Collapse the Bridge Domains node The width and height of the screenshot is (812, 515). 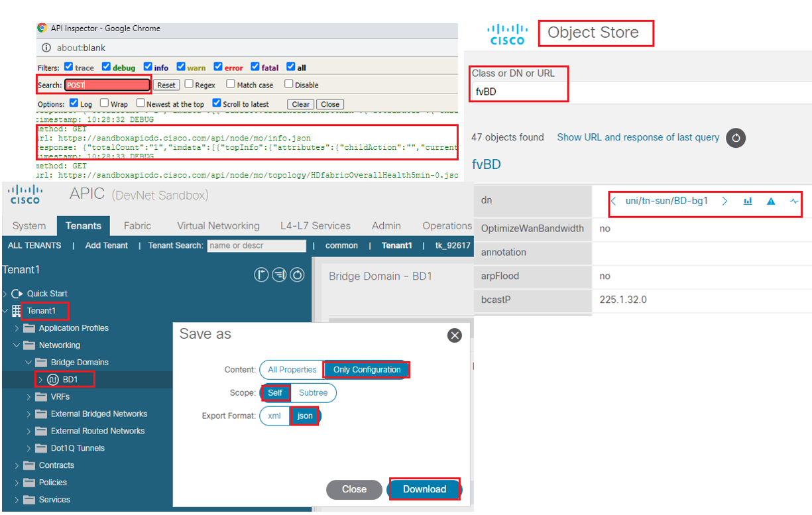tap(29, 363)
